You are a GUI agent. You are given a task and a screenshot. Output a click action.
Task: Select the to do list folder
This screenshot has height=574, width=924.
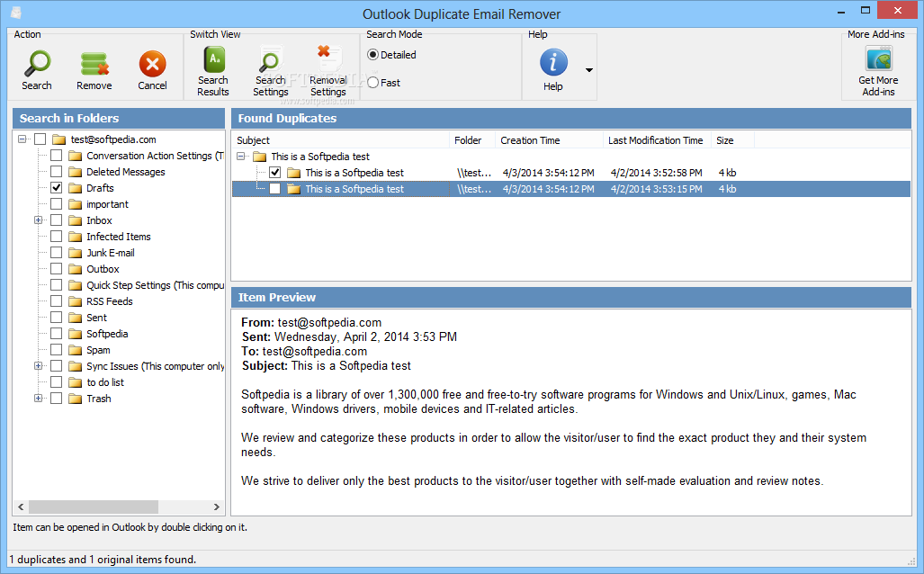[105, 382]
